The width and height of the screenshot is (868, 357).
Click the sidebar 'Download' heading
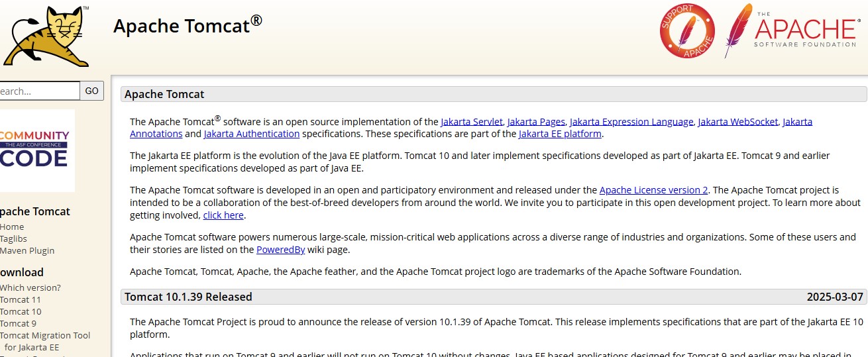(22, 272)
